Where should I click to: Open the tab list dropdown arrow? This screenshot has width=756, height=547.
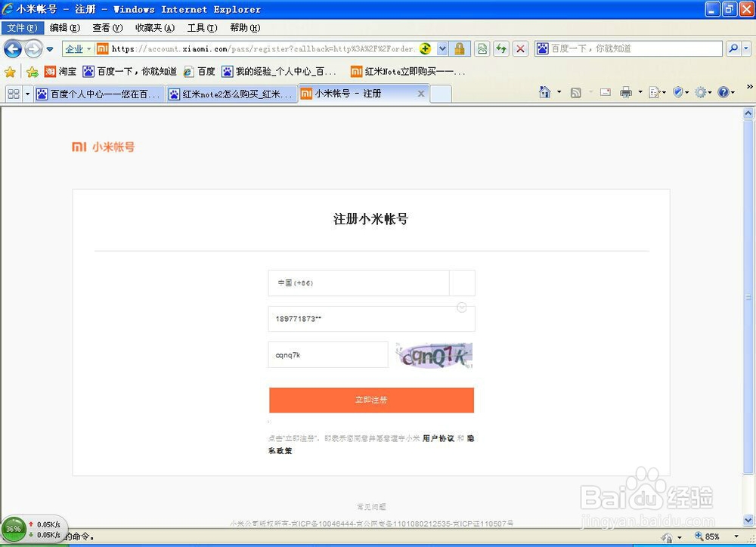pos(27,94)
